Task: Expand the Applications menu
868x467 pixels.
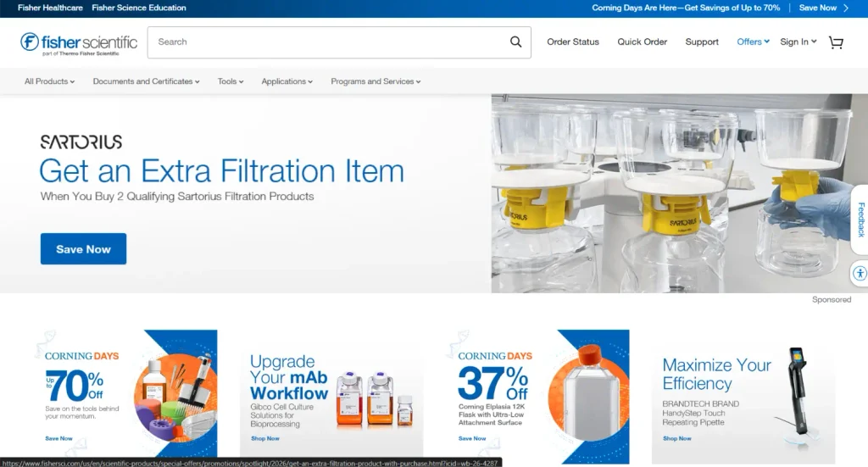Action: (287, 81)
